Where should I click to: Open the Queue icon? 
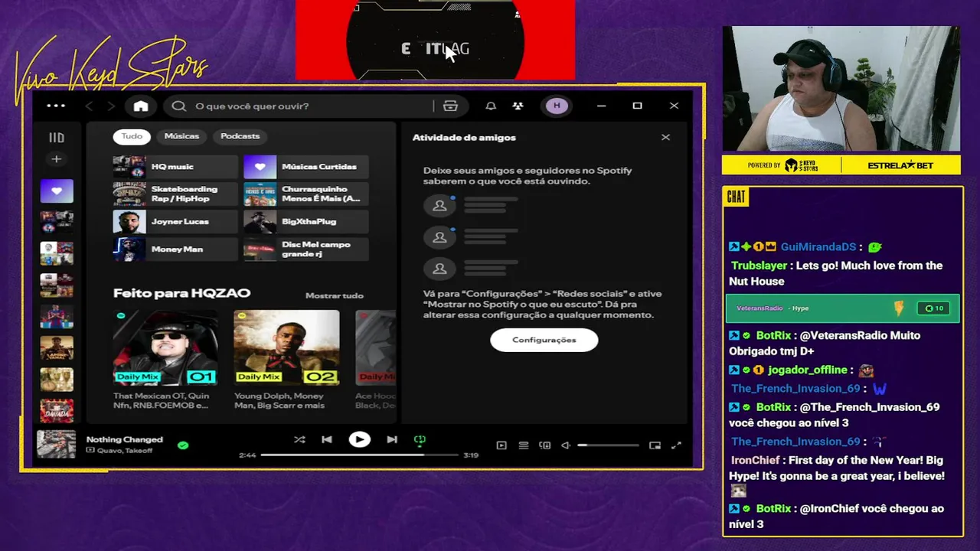524,445
